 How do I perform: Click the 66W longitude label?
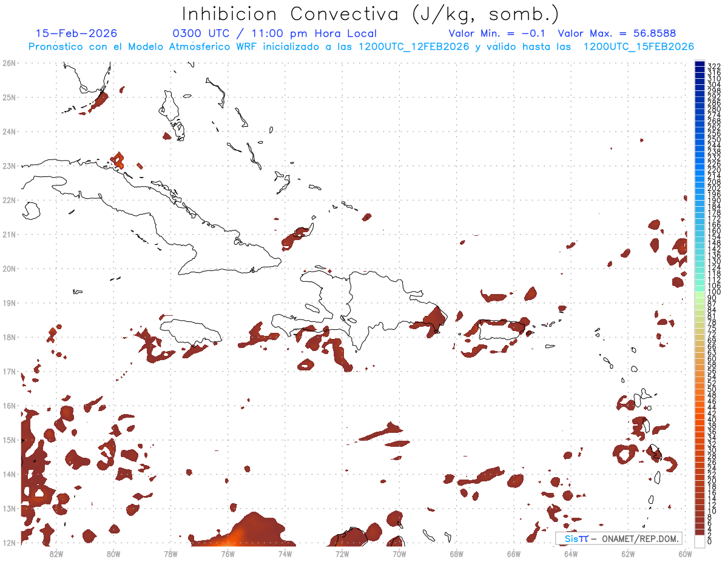(514, 554)
